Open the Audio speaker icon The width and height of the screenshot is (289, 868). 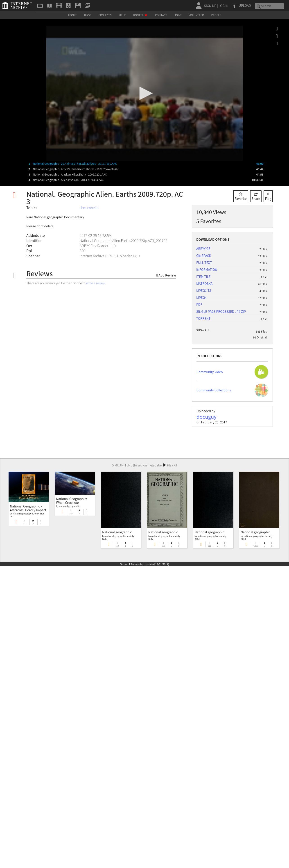tap(68, 6)
